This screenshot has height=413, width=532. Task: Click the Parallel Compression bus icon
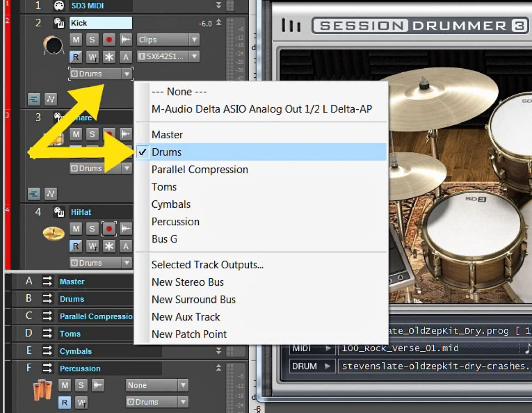[x=47, y=316]
